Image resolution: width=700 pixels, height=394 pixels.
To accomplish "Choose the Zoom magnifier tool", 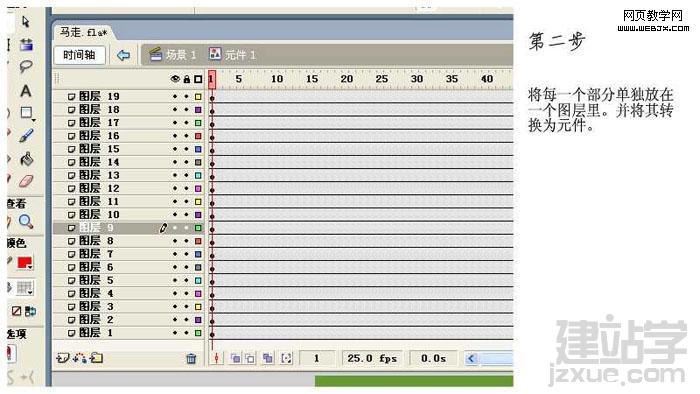I will pyautogui.click(x=26, y=221).
